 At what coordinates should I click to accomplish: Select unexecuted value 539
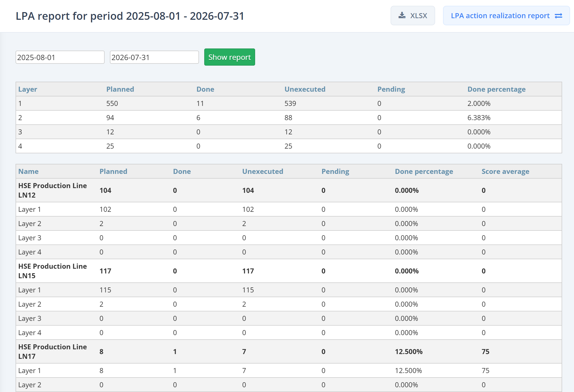(290, 103)
